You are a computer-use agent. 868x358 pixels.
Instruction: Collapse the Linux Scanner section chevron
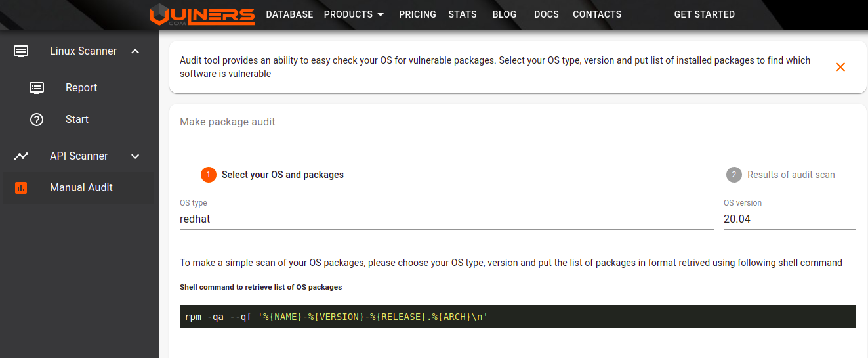click(x=135, y=51)
